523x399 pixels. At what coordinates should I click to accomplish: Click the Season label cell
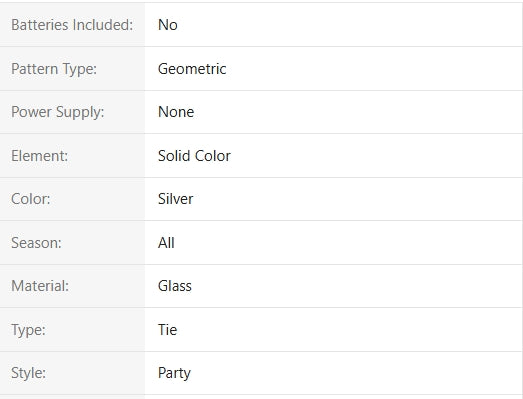(72, 243)
